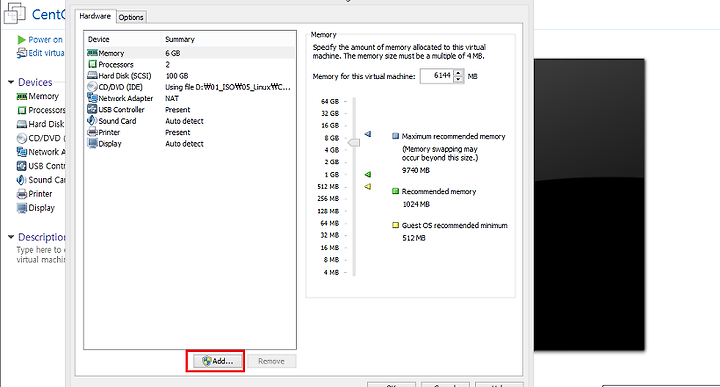
Task: Click the '2' processors summary cell
Action: pos(168,65)
